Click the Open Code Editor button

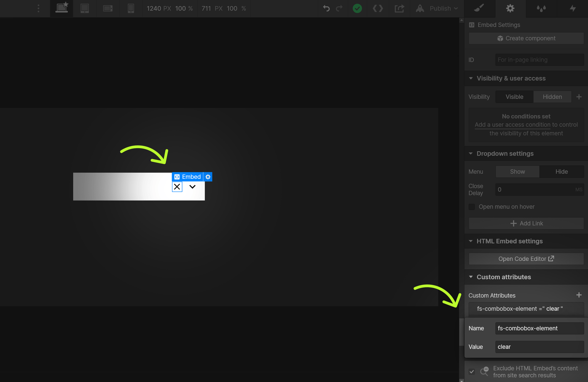[x=526, y=259]
